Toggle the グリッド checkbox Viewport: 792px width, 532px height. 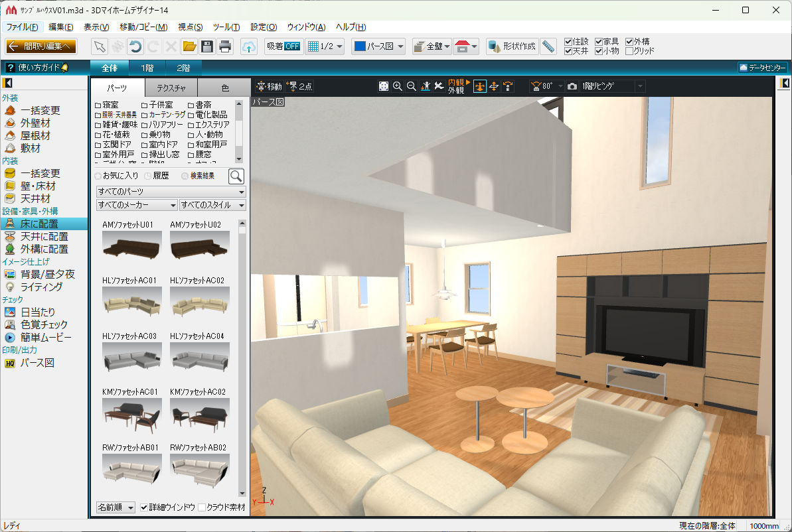point(629,51)
